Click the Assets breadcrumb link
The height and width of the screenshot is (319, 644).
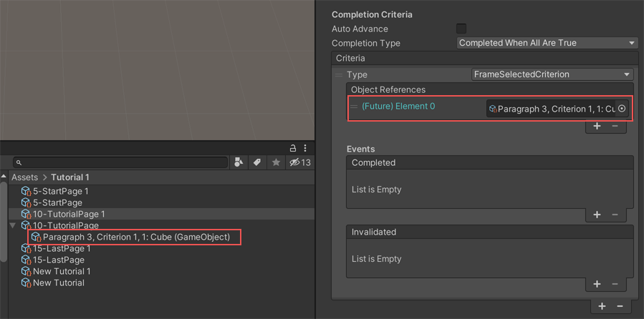[x=24, y=177]
